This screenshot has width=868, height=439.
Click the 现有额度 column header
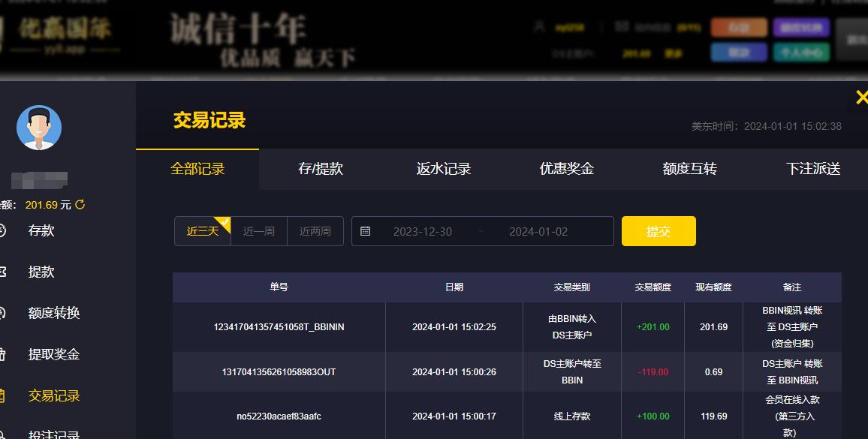tap(713, 287)
